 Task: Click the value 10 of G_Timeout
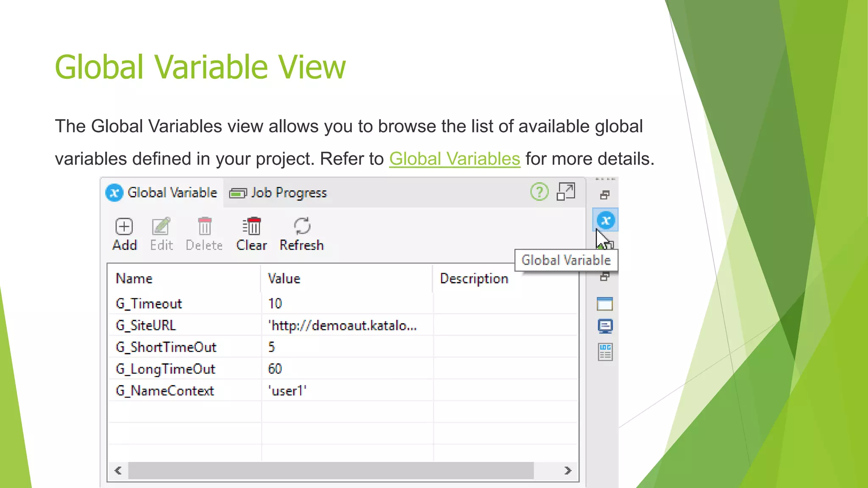[x=275, y=303]
